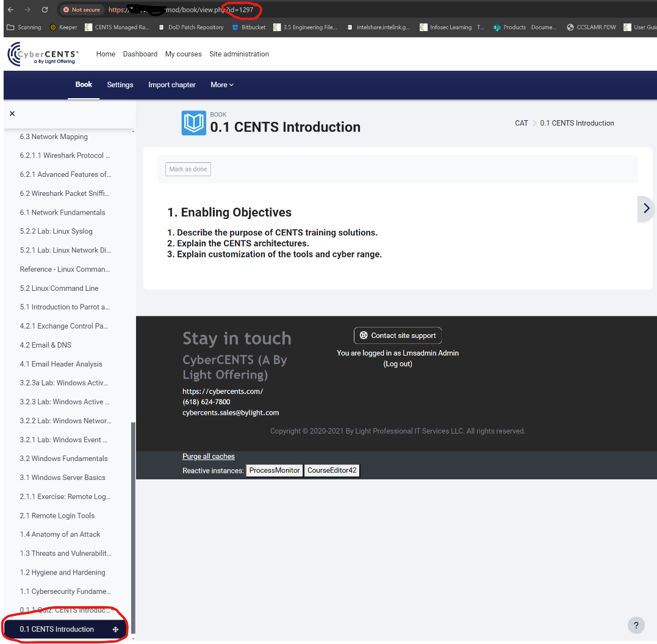The height and width of the screenshot is (644, 657).
Task: Click the ProcessMonitor reactive instance button
Action: [275, 470]
